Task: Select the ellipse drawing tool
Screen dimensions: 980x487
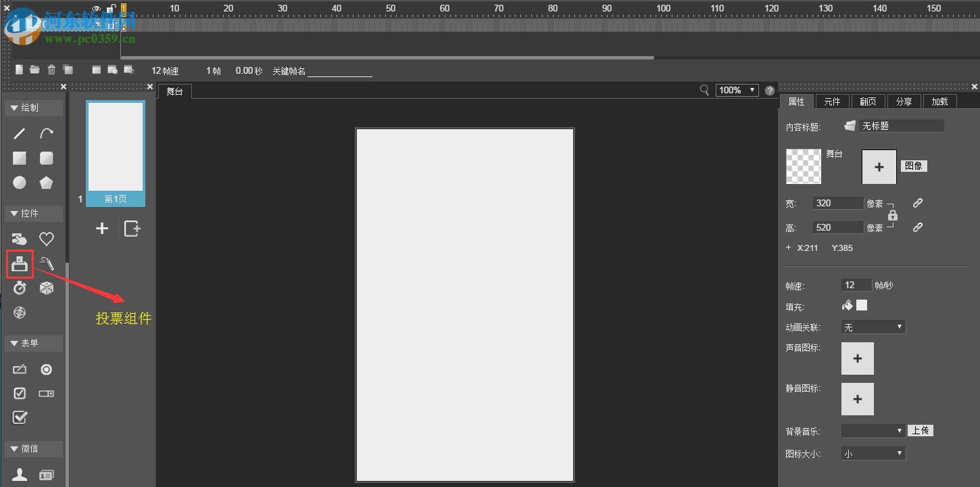Action: [19, 183]
